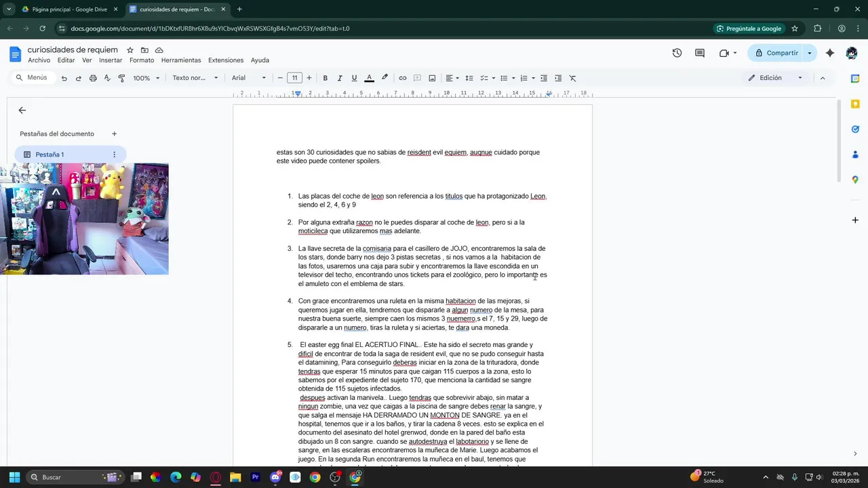Viewport: 868px width, 488px height.
Task: Open checklist options dropdown arrow
Action: pos(493,78)
